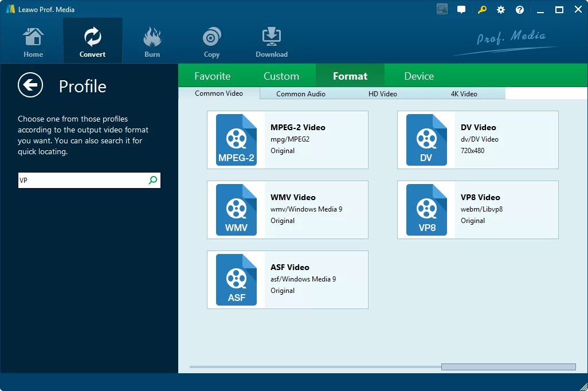Click the QR code icon in the title bar
Screen dimensions: 588x391
point(441,9)
